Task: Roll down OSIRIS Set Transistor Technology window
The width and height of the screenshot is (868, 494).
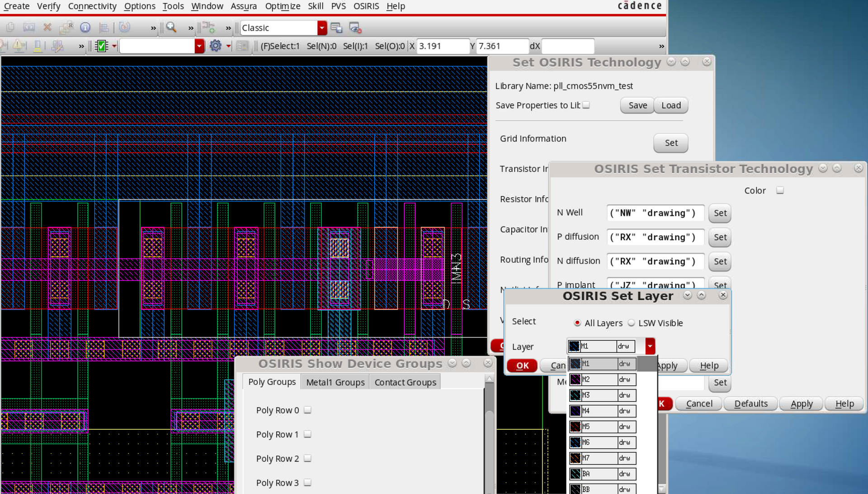Action: point(823,168)
